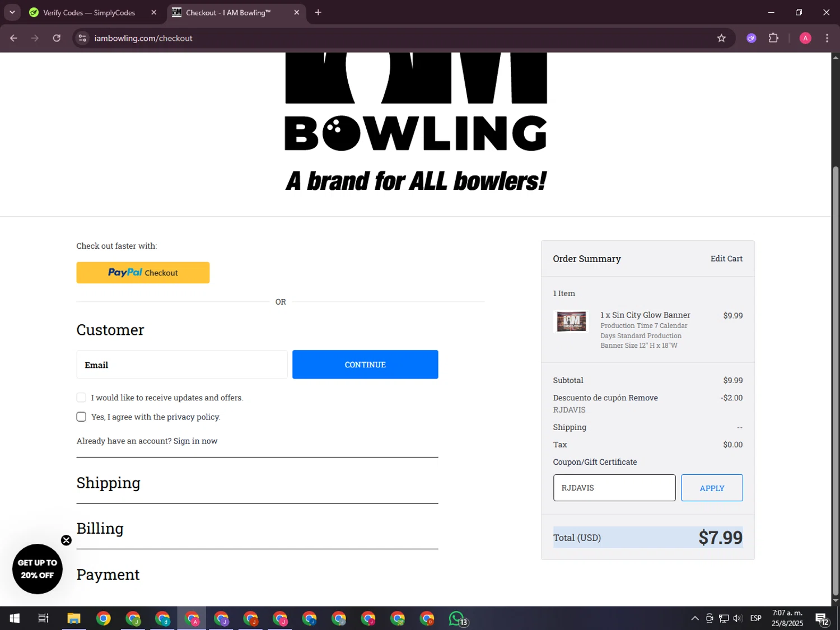Click Edit Cart link

[x=726, y=259]
